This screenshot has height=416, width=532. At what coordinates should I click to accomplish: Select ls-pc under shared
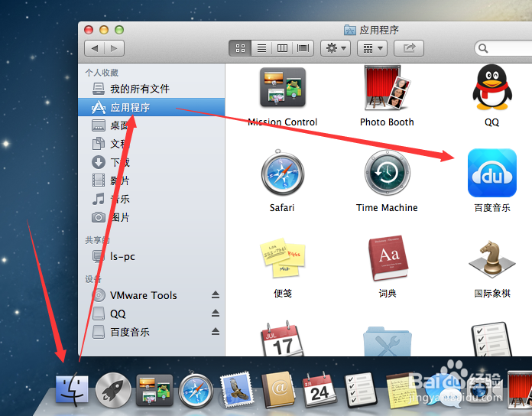tap(151, 256)
